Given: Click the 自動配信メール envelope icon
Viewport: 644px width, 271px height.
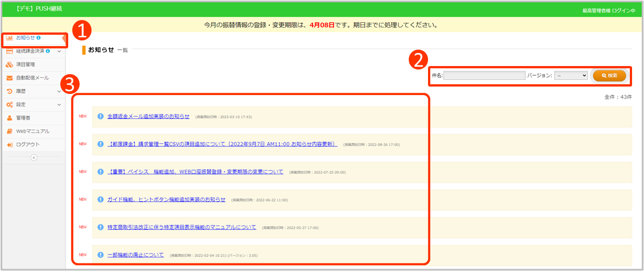Looking at the screenshot, I should coord(10,78).
